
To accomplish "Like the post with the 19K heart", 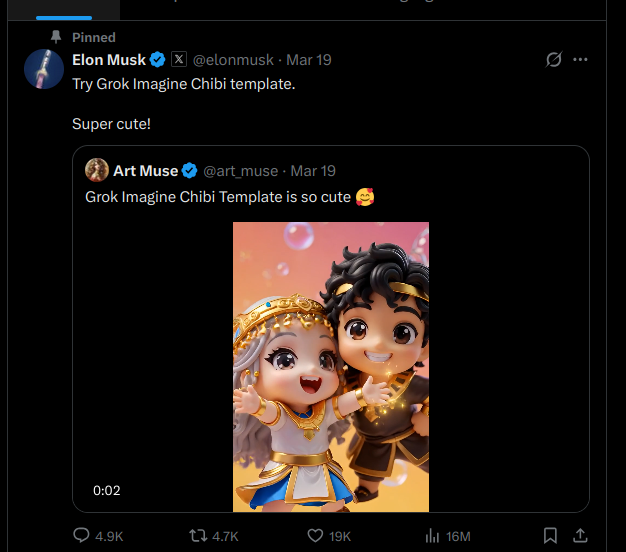I will point(315,536).
